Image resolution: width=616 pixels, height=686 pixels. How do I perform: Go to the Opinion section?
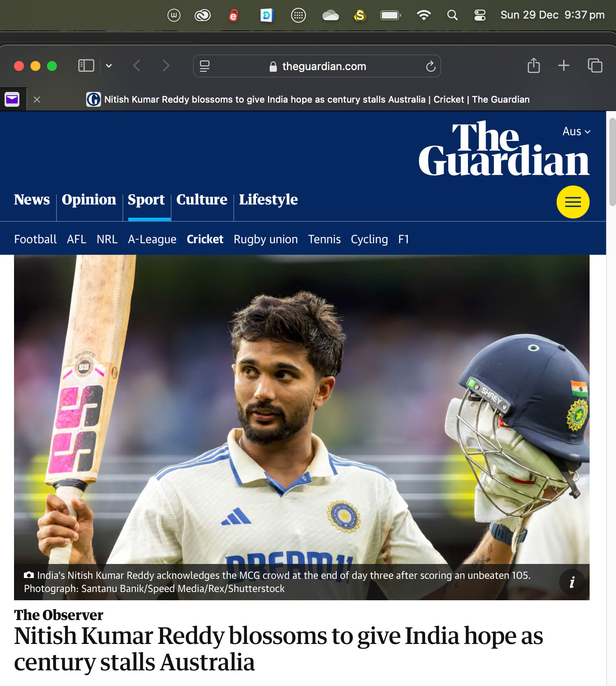pyautogui.click(x=89, y=200)
